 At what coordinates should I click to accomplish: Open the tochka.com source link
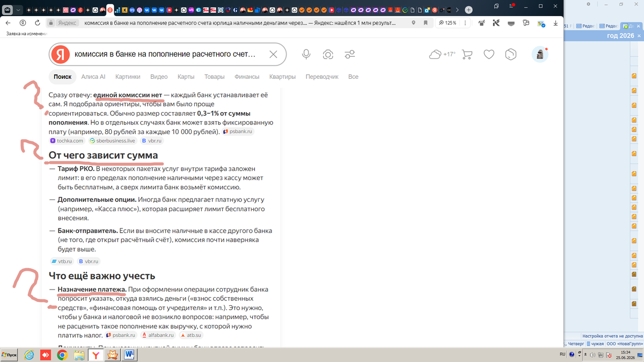(x=67, y=141)
